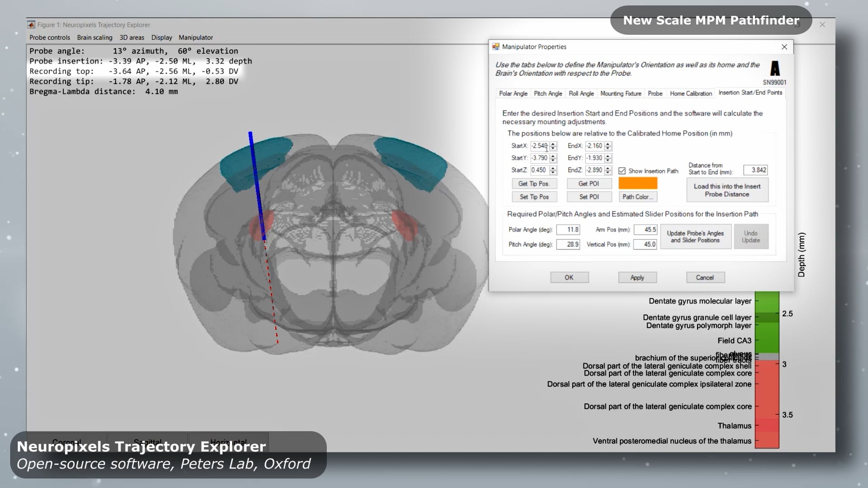Screen dimensions: 868x488
Task: Click the Get Tip Pos button
Action: click(534, 183)
